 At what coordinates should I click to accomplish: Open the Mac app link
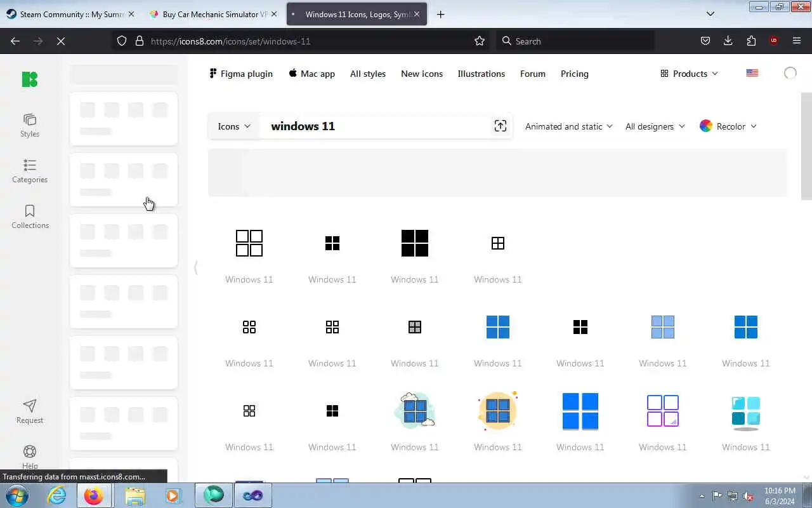point(311,74)
